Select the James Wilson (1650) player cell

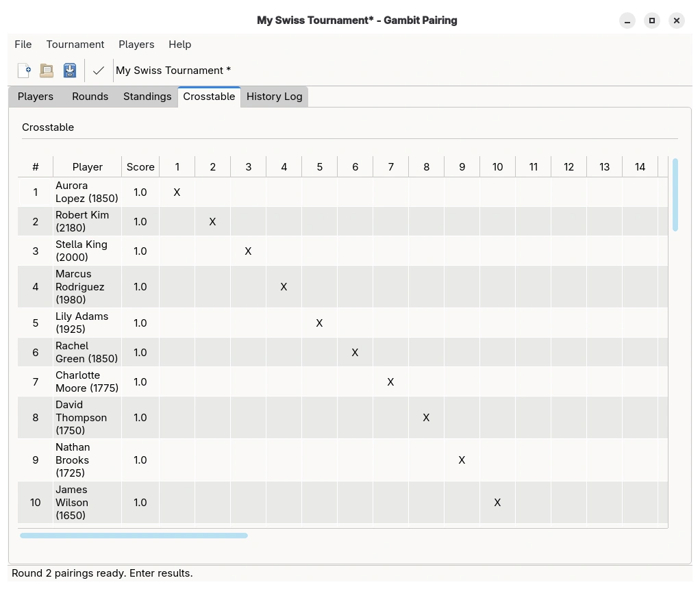click(x=87, y=503)
